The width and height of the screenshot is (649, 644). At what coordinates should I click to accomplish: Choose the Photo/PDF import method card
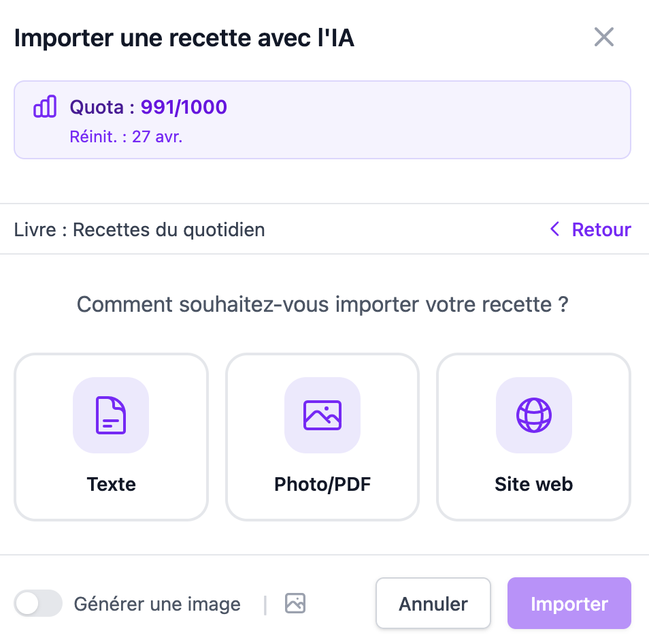click(x=322, y=437)
